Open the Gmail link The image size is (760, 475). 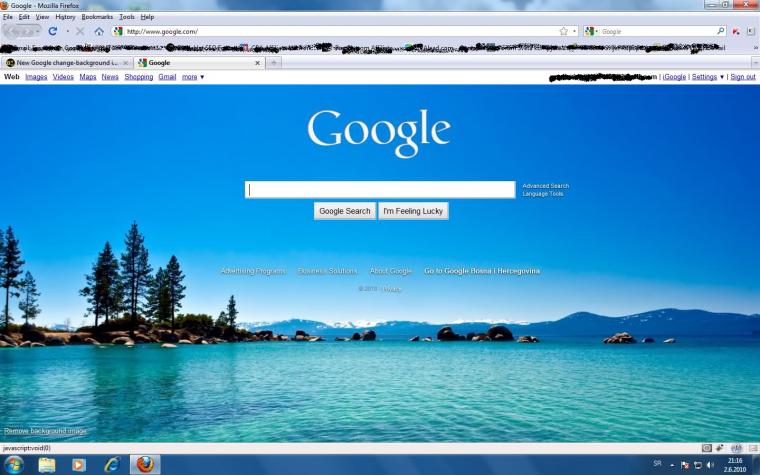[x=167, y=77]
